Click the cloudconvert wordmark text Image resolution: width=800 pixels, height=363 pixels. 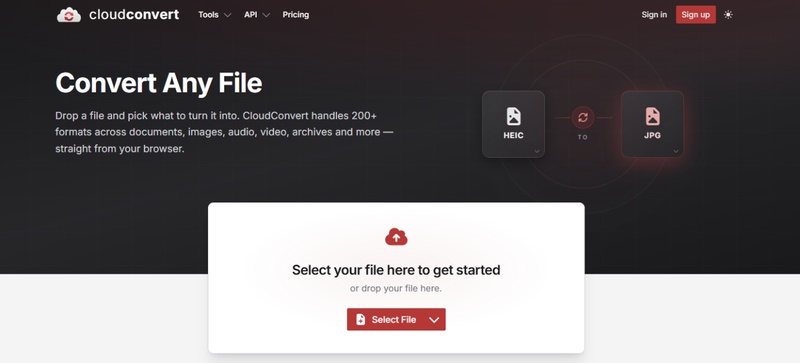click(134, 15)
